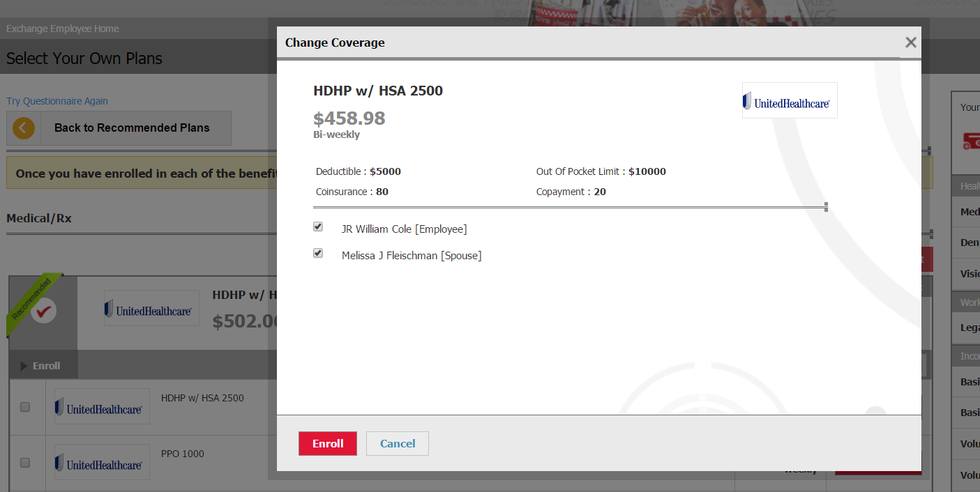Click UnitedHealthcare logo in PPO 1000 row
Viewport: 980px width, 492px height.
pyautogui.click(x=102, y=462)
